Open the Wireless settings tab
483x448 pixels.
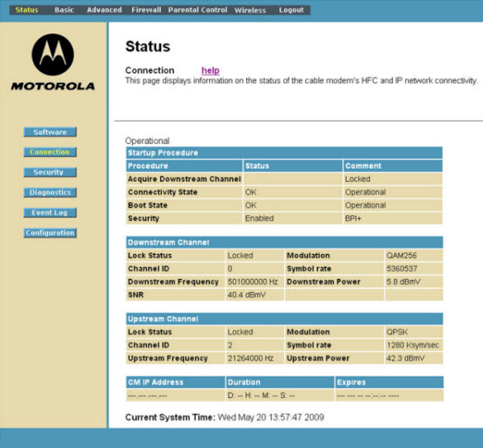tap(250, 10)
